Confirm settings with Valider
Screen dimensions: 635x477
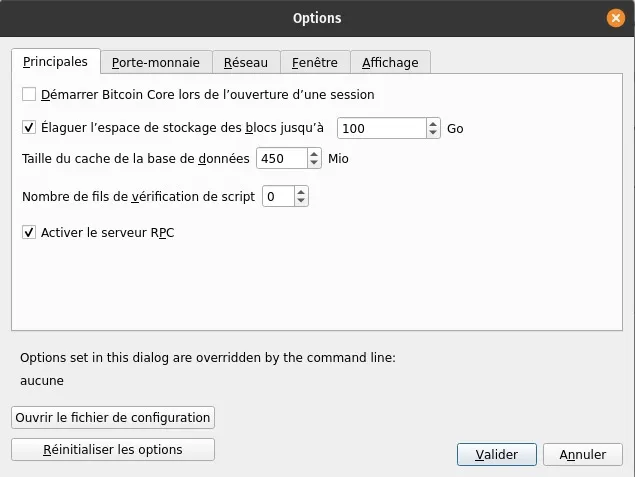496,454
